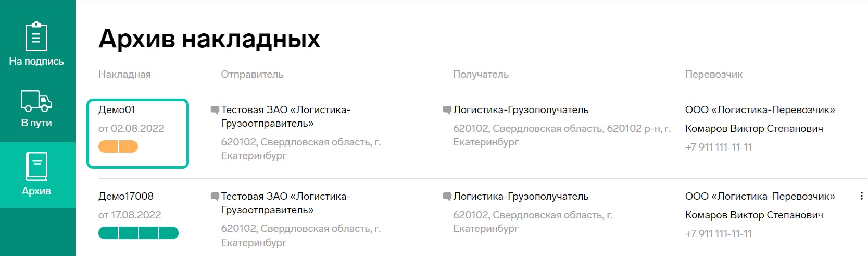The height and width of the screenshot is (256, 868).
Task: Open the В пути truck icon
Action: [36, 101]
